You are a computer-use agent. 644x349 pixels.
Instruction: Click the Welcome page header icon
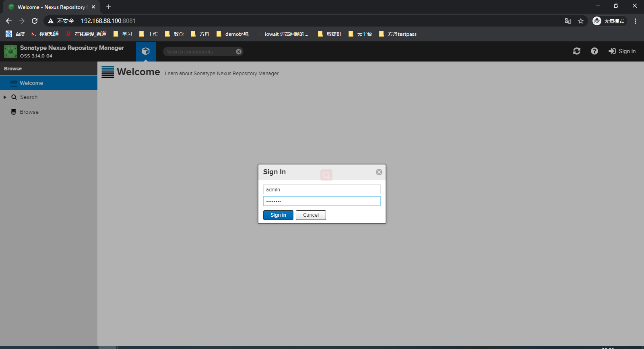(x=108, y=72)
